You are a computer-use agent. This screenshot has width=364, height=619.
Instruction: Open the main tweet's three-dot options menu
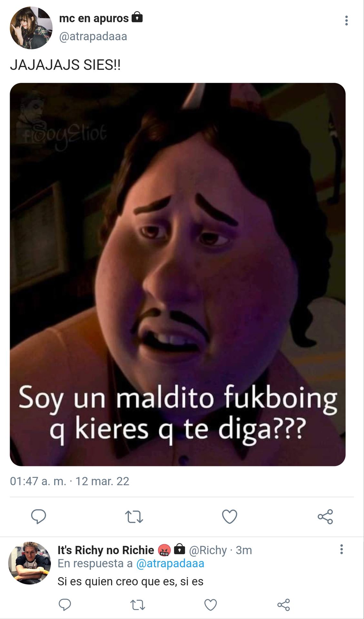pos(346,20)
